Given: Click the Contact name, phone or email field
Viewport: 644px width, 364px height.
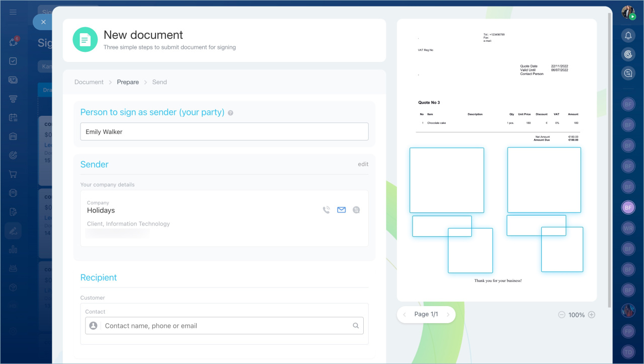Looking at the screenshot, I should coord(226,326).
